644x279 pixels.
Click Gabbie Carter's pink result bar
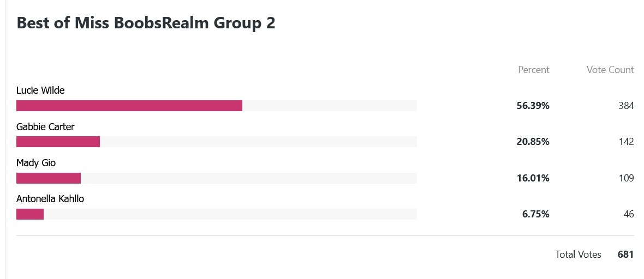pyautogui.click(x=58, y=142)
